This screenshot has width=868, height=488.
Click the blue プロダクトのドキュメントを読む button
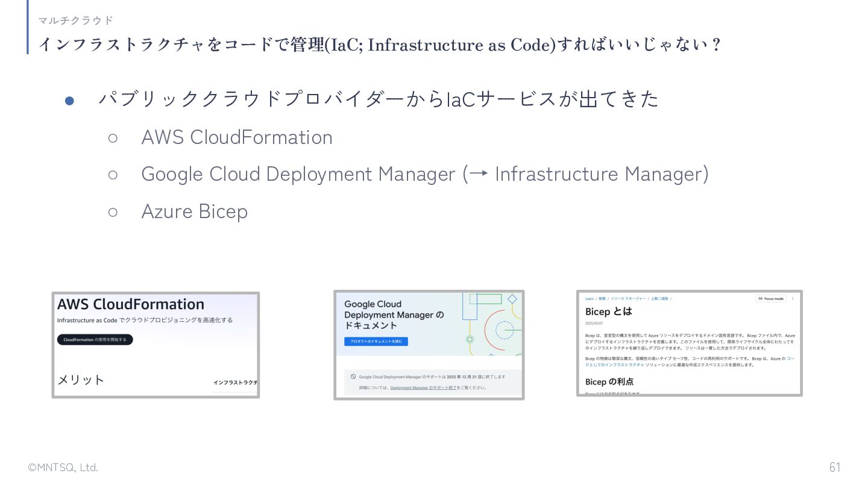click(376, 341)
